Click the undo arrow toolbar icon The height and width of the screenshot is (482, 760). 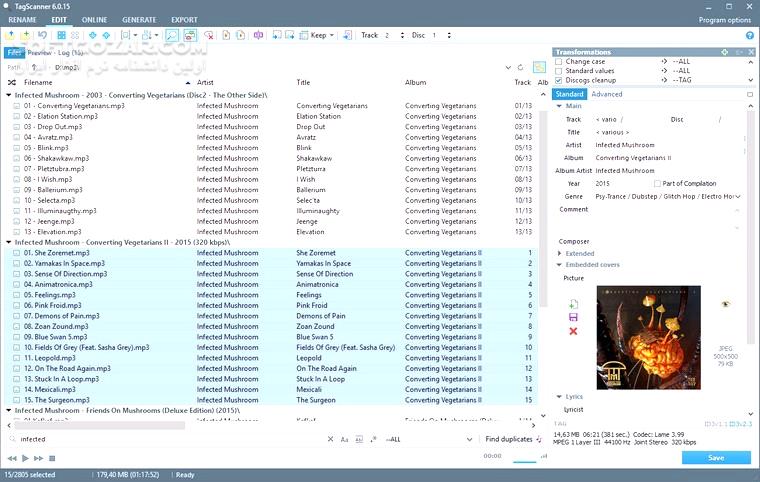click(43, 35)
